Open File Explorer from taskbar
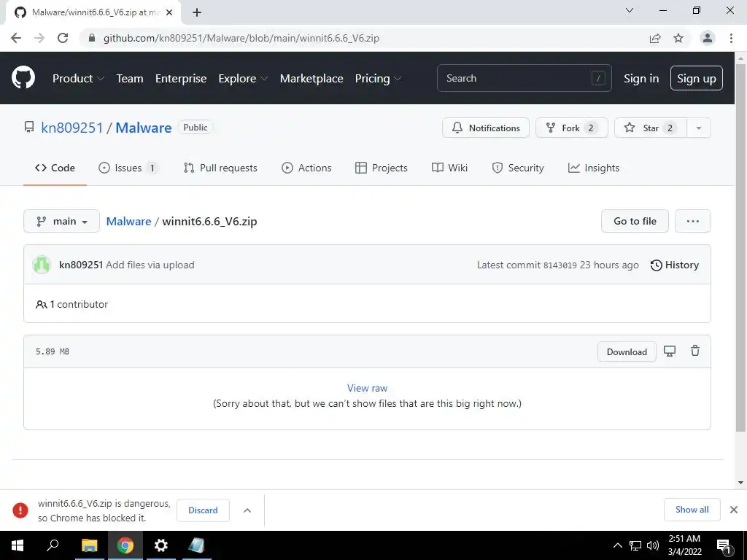This screenshot has height=560, width=747. 89,545
